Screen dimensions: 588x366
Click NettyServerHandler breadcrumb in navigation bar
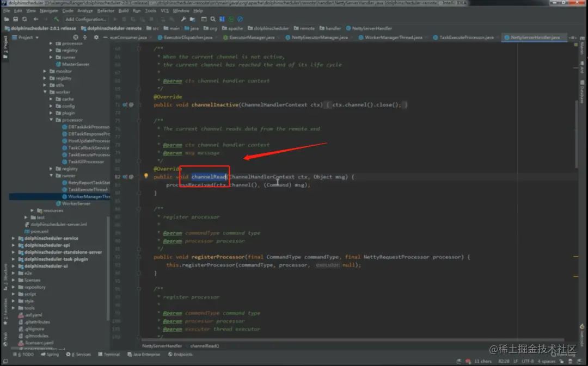[x=369, y=28]
